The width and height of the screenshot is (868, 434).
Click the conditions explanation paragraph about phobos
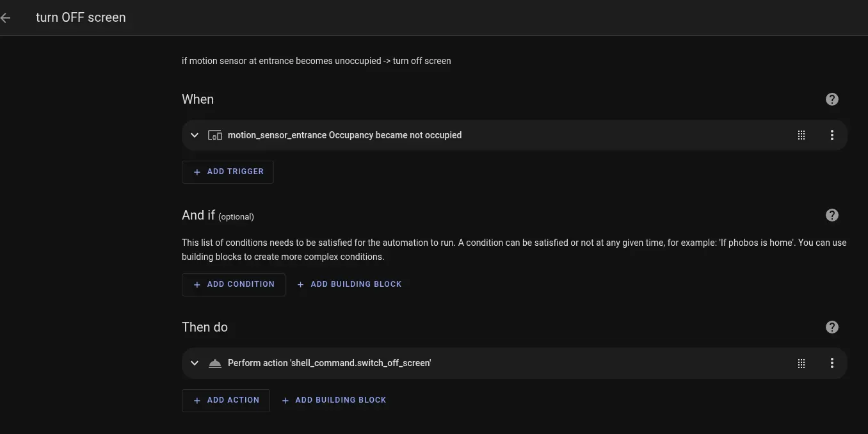click(x=514, y=250)
